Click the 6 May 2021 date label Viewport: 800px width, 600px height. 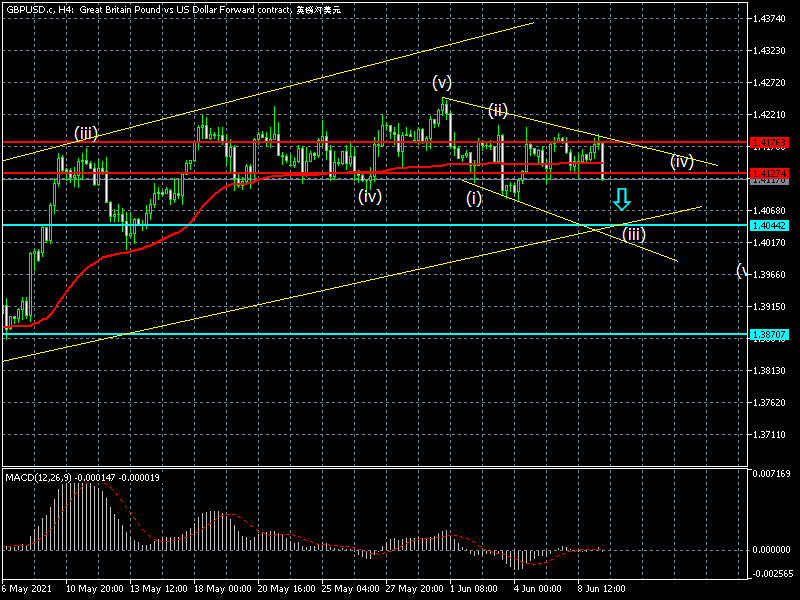(x=27, y=589)
